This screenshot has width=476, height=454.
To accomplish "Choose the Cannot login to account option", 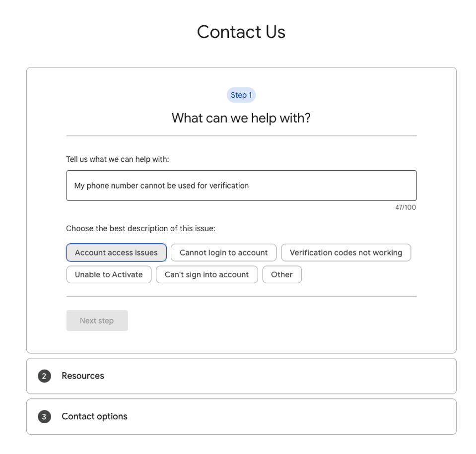I will [x=223, y=253].
